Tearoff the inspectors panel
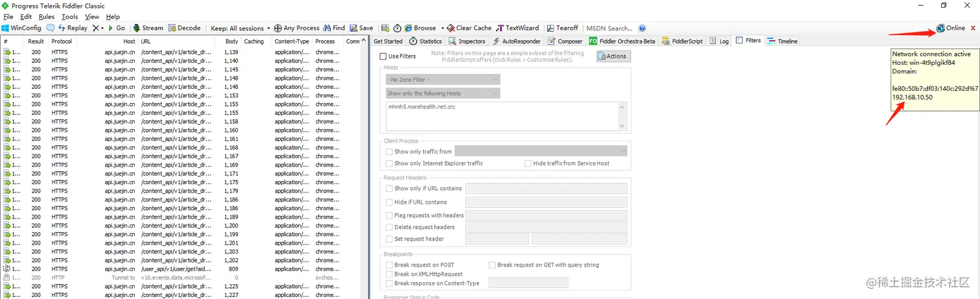 [x=562, y=28]
